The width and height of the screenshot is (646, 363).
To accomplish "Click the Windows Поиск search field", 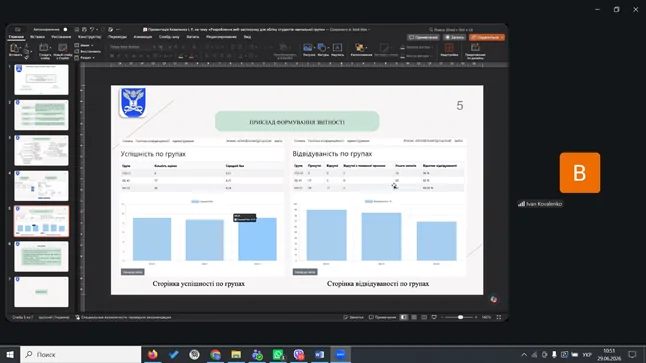I will click(x=81, y=354).
